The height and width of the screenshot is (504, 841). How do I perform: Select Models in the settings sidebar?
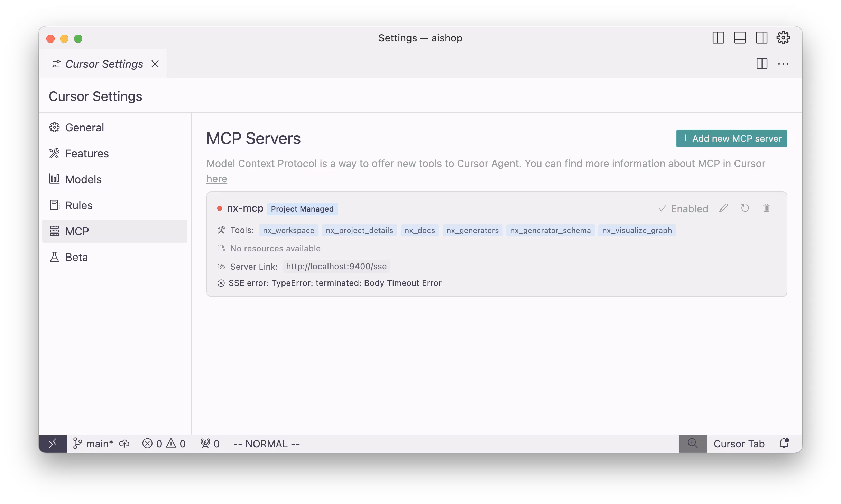coord(83,179)
